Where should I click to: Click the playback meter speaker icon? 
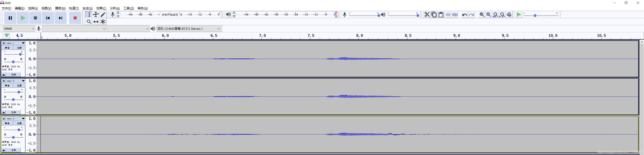pos(228,14)
